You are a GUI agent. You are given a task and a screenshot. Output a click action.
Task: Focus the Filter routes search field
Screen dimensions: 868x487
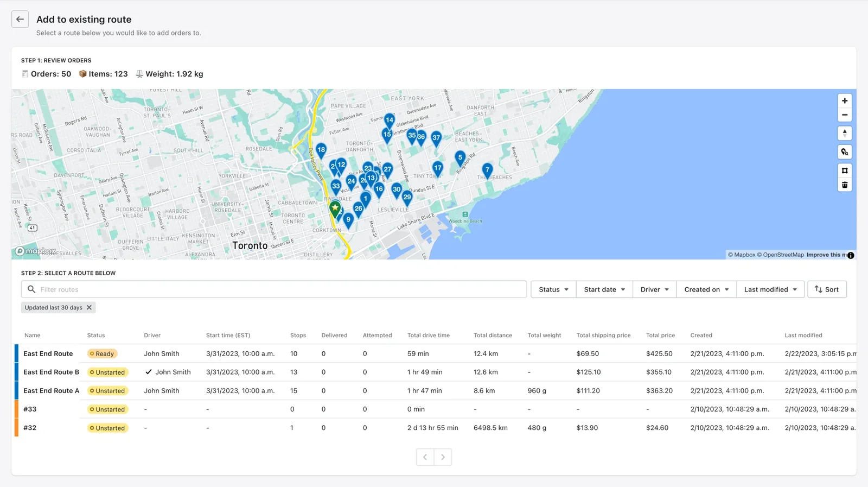point(274,289)
